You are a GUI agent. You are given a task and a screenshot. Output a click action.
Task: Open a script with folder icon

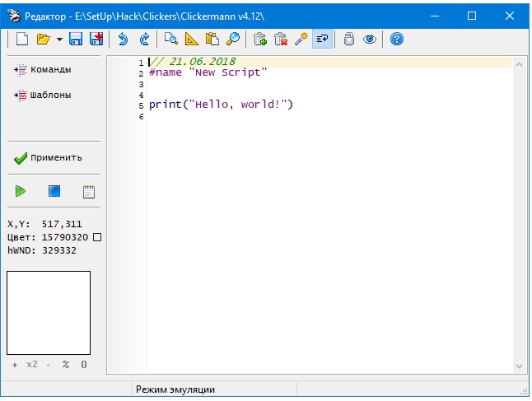43,39
